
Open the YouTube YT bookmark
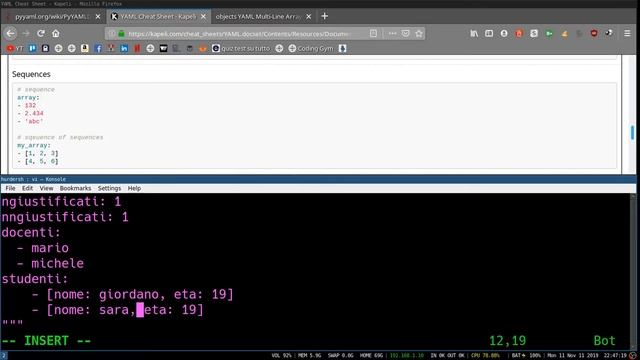pyautogui.click(x=14, y=49)
